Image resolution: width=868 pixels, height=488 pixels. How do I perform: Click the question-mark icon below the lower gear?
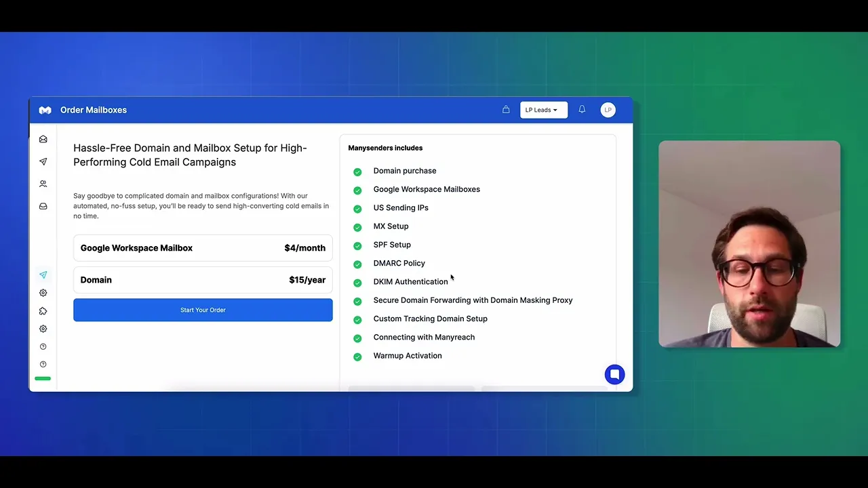point(43,346)
